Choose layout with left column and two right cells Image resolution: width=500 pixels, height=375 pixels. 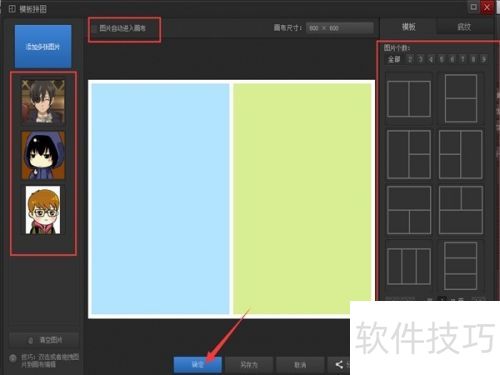(409, 155)
